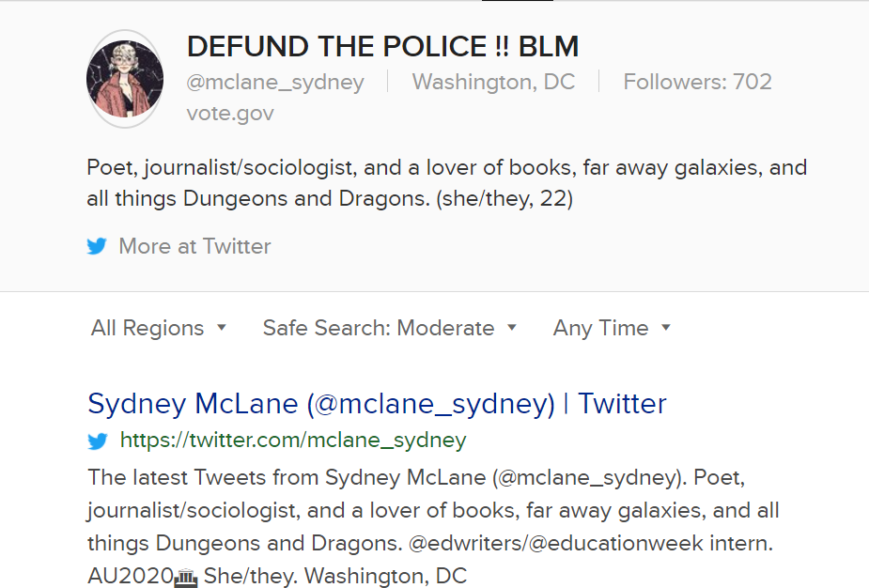Viewport: 869px width, 588px height.
Task: Open the More at Twitter link
Action: [x=194, y=246]
